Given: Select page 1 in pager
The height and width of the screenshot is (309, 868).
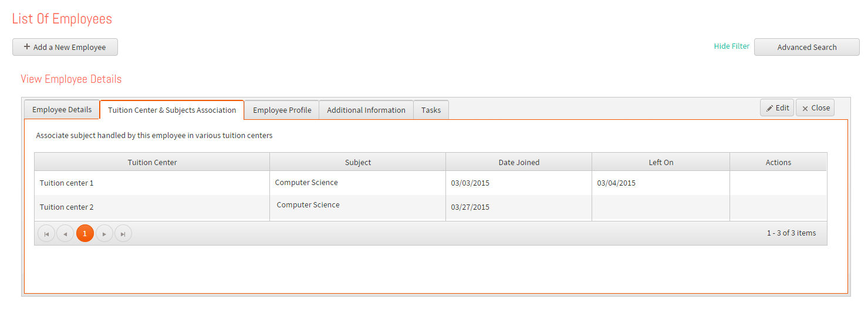Looking at the screenshot, I should tap(85, 234).
